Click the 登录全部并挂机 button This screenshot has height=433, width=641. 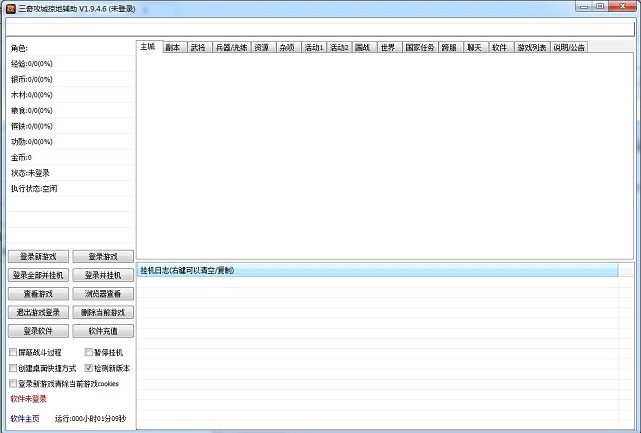click(39, 275)
